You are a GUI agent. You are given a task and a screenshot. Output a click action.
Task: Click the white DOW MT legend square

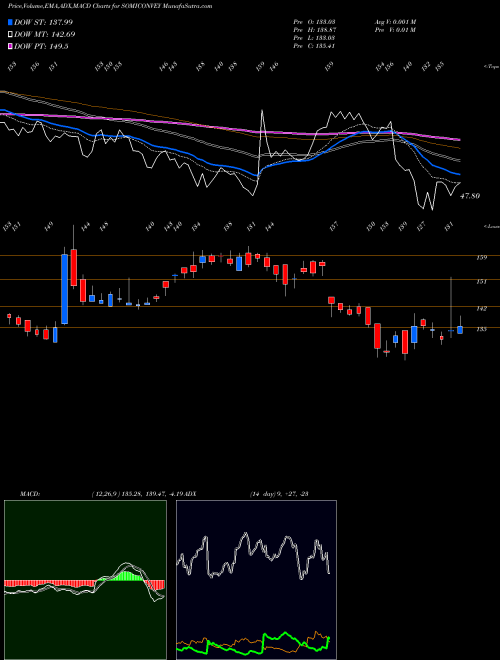coord(11,34)
